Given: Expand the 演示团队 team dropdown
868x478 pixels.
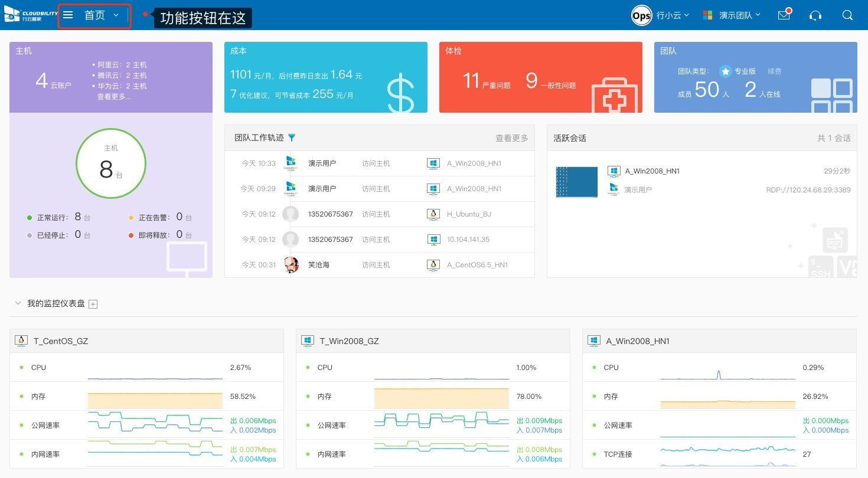Looking at the screenshot, I should click(x=739, y=16).
